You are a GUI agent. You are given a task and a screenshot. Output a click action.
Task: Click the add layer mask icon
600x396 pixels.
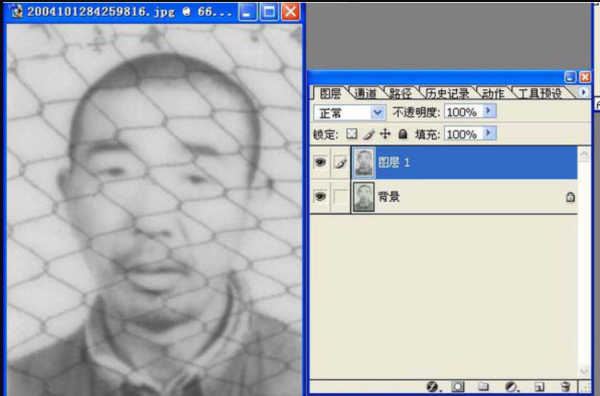pyautogui.click(x=458, y=387)
